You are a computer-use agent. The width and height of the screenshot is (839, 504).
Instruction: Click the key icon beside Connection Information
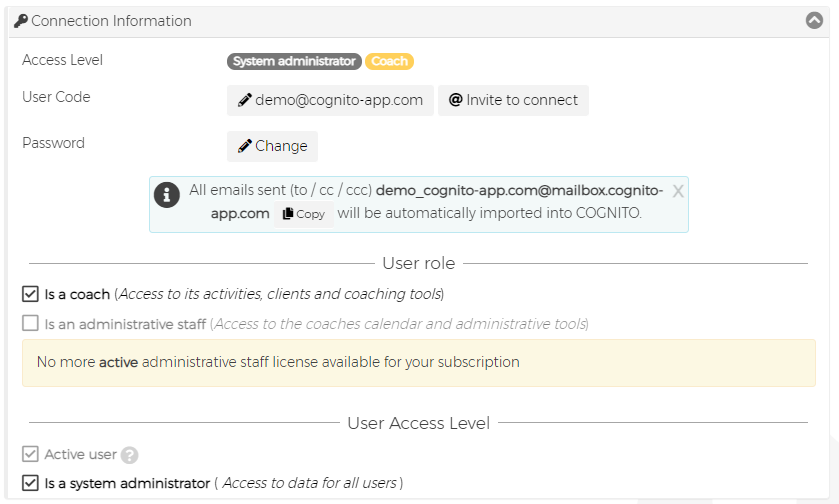[x=21, y=21]
